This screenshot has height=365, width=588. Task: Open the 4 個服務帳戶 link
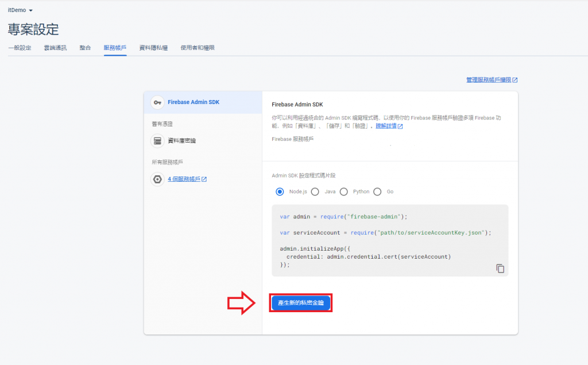pos(184,179)
